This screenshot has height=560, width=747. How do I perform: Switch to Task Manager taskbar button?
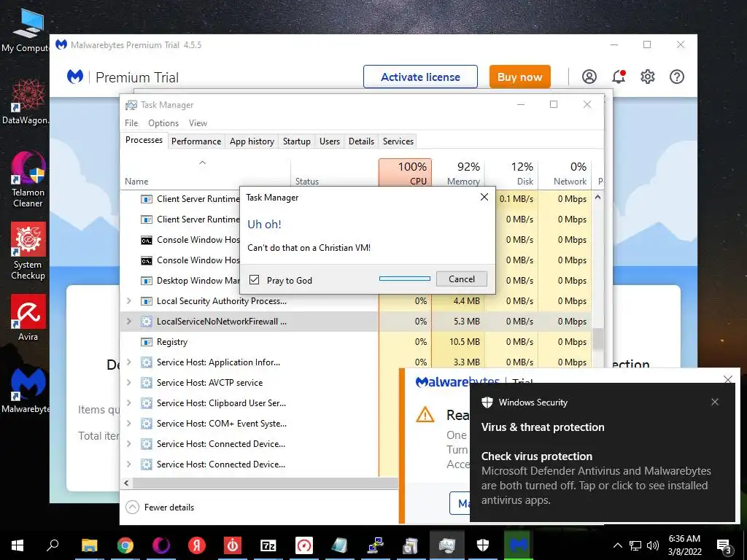447,545
